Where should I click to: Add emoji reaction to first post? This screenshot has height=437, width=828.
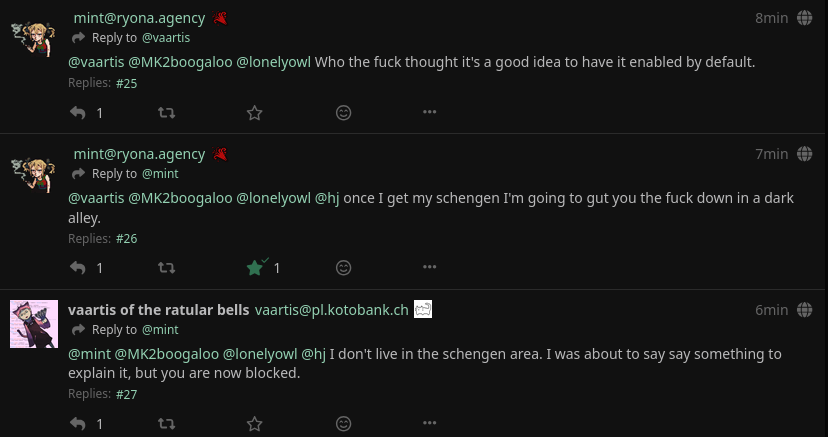343,113
